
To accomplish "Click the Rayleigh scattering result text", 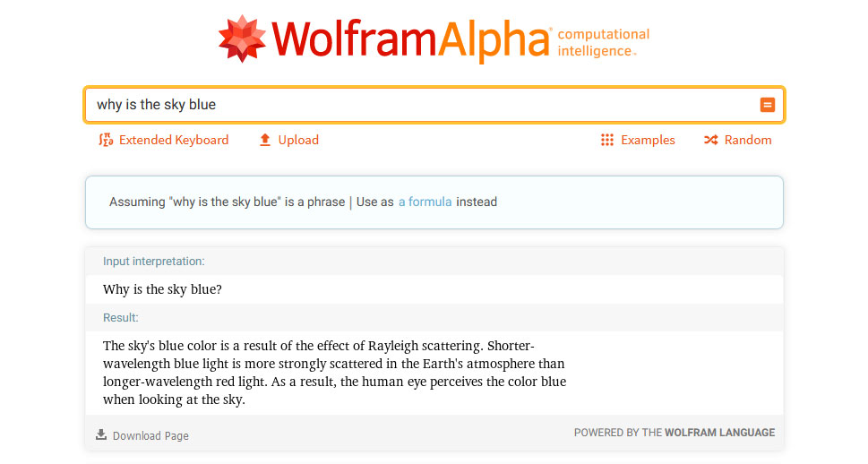I will 334,373.
